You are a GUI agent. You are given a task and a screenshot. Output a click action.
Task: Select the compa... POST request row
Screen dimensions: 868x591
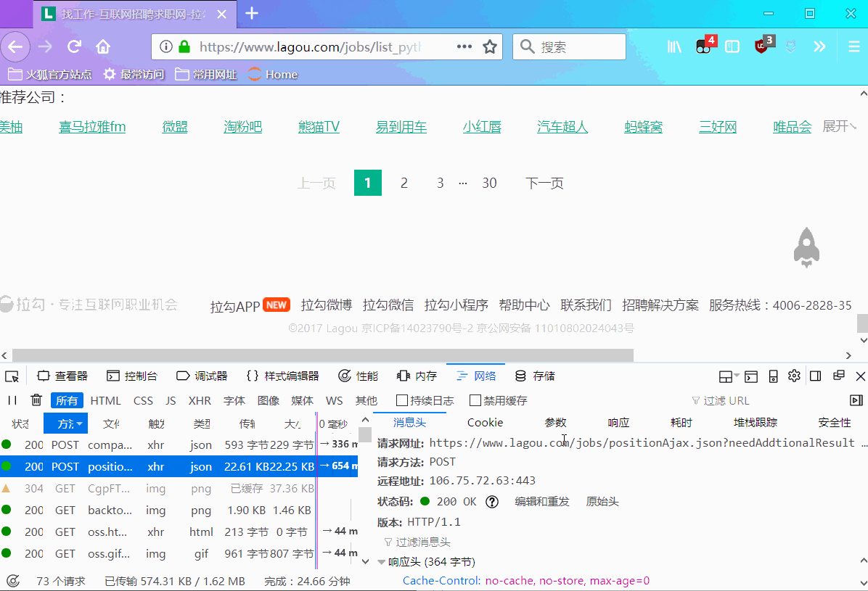(179, 445)
